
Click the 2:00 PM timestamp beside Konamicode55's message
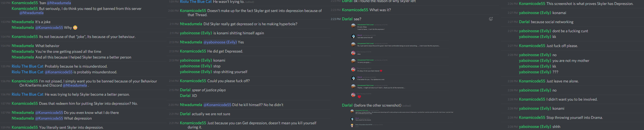pos(173,11)
